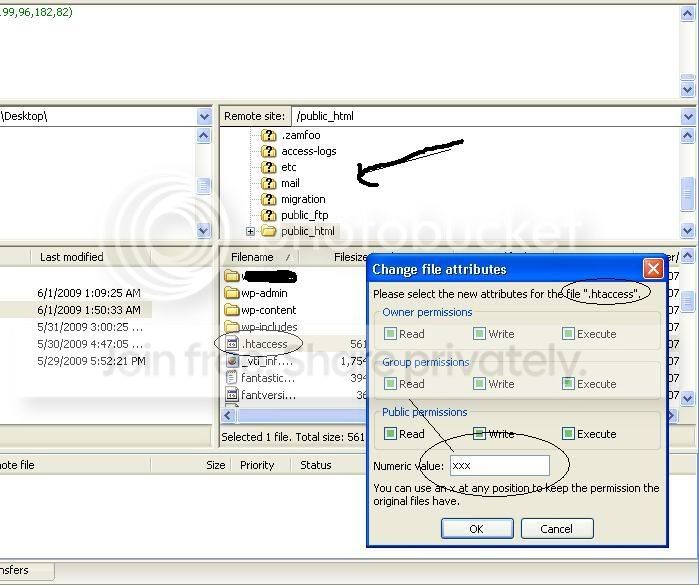Click the migration folder icon
Viewport: 699px width, 586px height.
coord(268,199)
